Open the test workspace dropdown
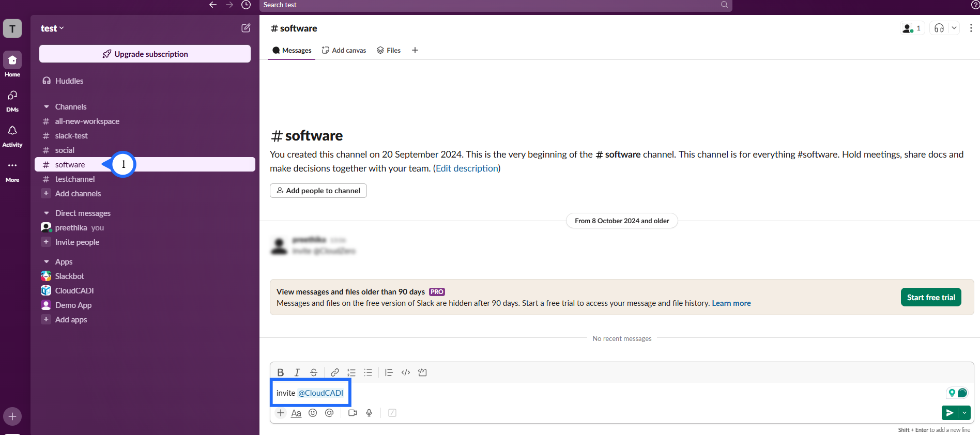This screenshot has width=980, height=435. coord(52,28)
